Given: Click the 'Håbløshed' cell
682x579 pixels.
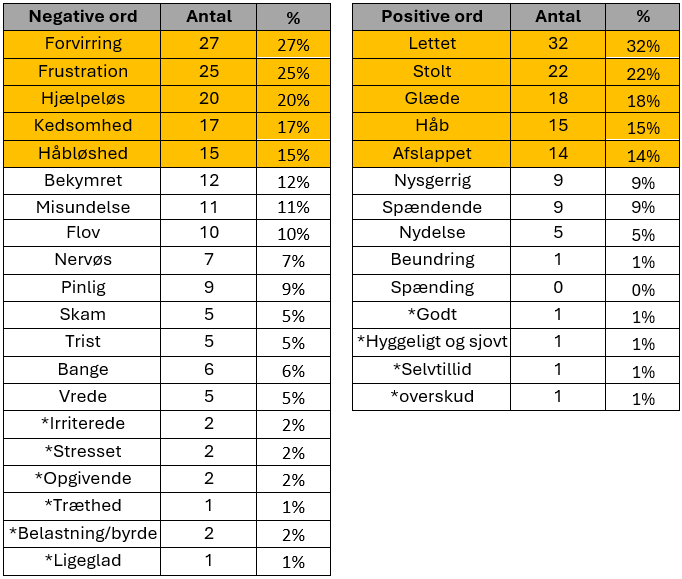Looking at the screenshot, I should (83, 154).
